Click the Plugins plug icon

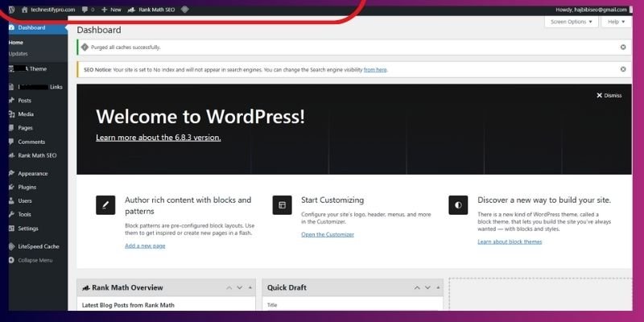pyautogui.click(x=12, y=188)
